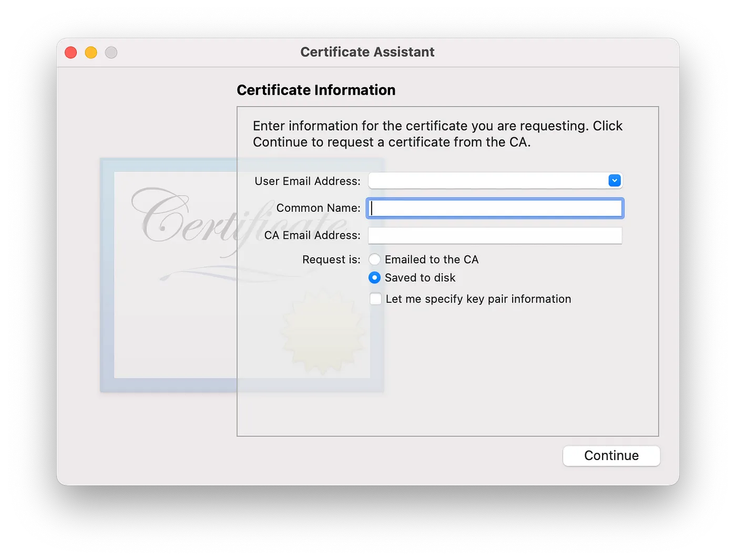Click the Certificate Assistant window title
The image size is (736, 560).
click(367, 52)
